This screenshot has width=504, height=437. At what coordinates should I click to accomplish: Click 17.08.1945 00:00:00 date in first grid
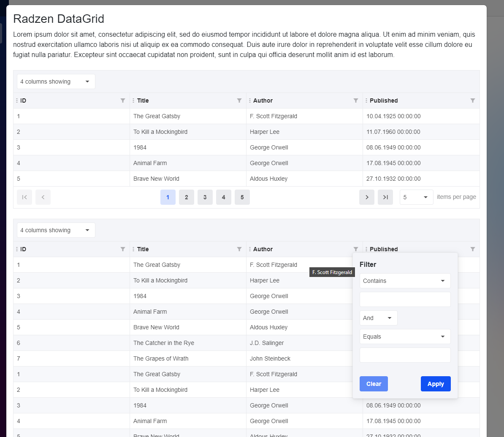pos(393,163)
